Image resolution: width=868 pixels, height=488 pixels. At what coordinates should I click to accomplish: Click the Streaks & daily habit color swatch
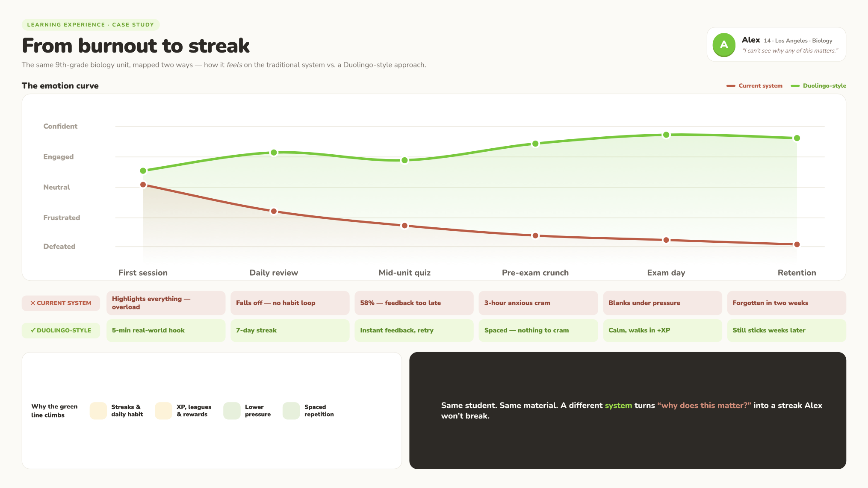pos(98,411)
